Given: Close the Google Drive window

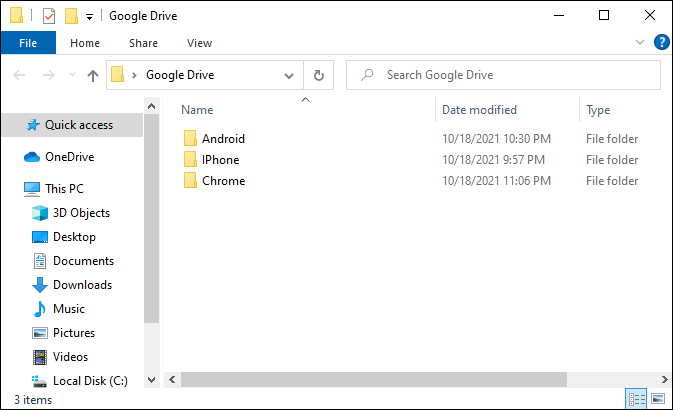Looking at the screenshot, I should click(x=650, y=15).
